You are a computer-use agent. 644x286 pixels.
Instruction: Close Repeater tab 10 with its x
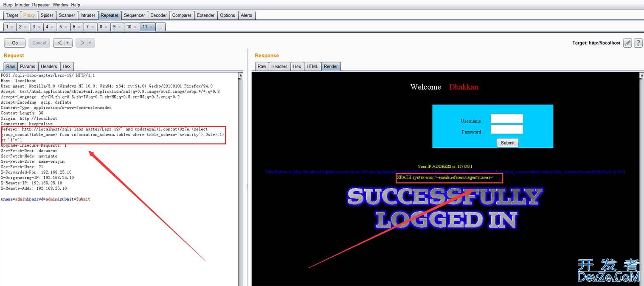click(135, 27)
